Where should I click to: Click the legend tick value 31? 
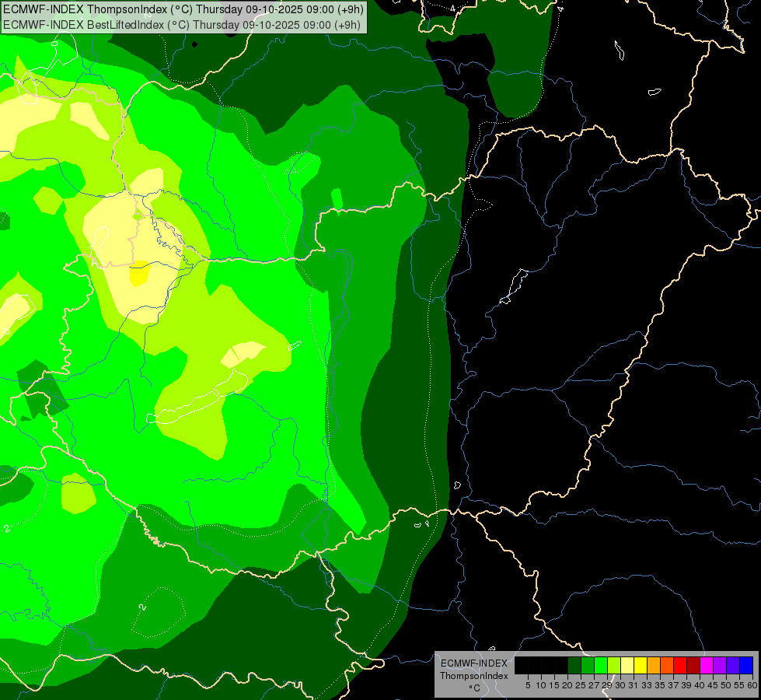(x=634, y=685)
